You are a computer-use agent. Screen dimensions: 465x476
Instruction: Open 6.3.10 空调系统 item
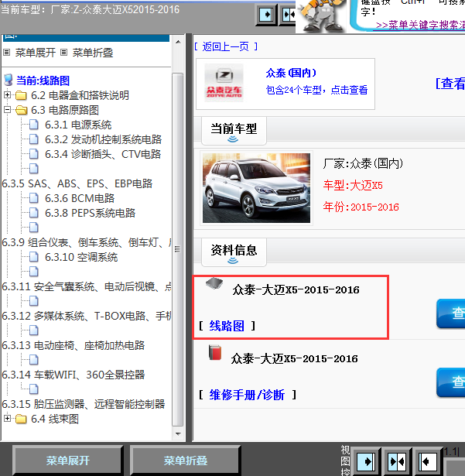[81, 257]
